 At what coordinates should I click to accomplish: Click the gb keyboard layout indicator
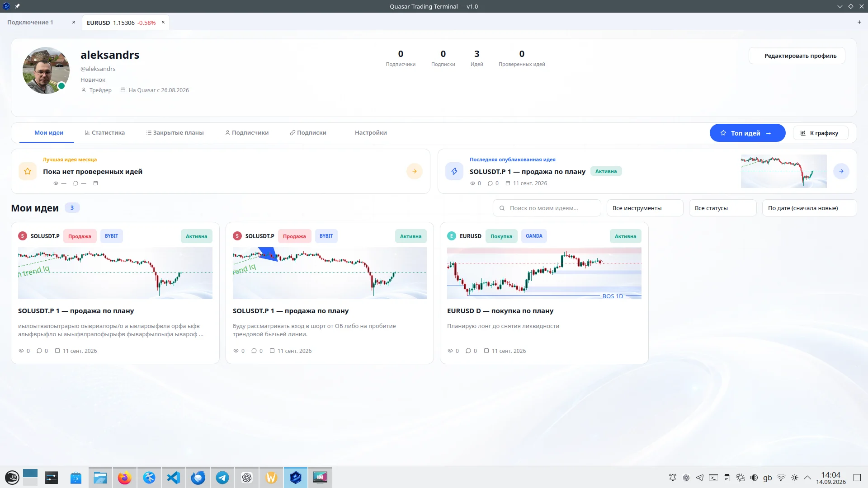click(x=767, y=478)
